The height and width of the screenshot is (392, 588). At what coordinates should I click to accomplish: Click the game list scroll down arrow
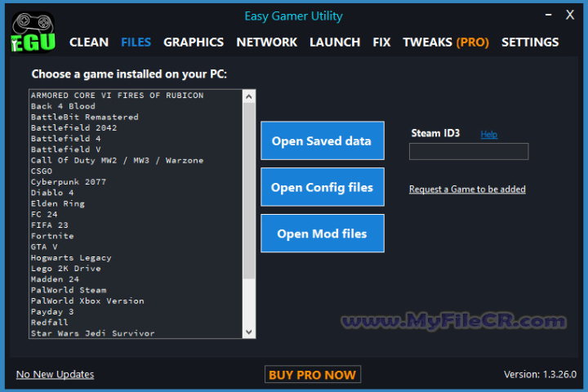pos(249,332)
